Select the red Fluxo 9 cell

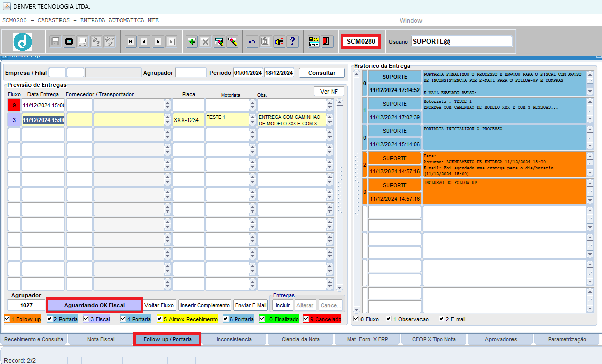pos(14,105)
